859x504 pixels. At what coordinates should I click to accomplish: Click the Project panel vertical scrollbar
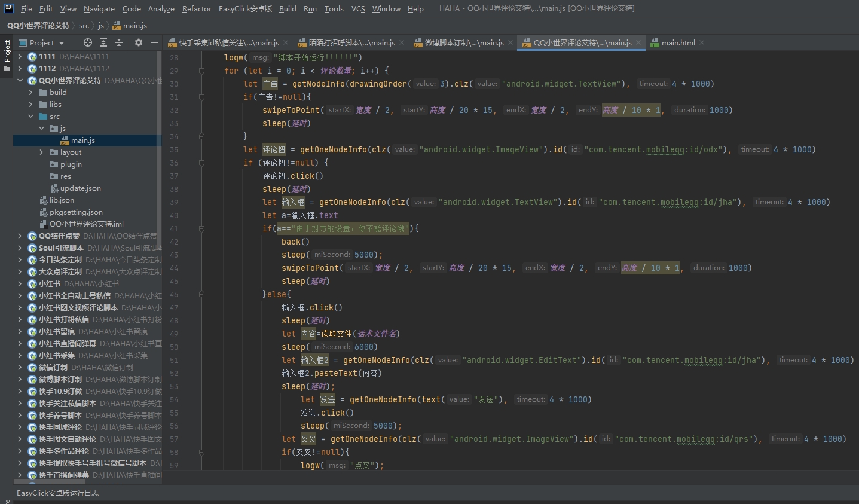tap(159, 149)
